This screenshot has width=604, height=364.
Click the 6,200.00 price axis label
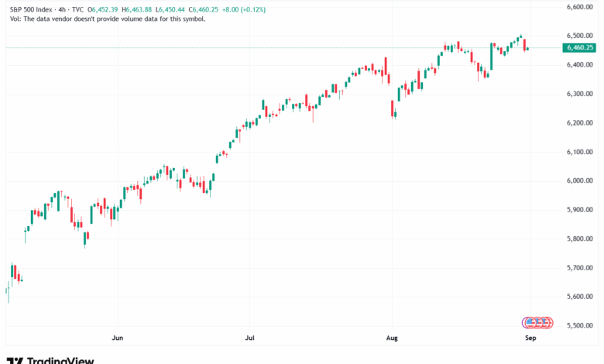579,122
